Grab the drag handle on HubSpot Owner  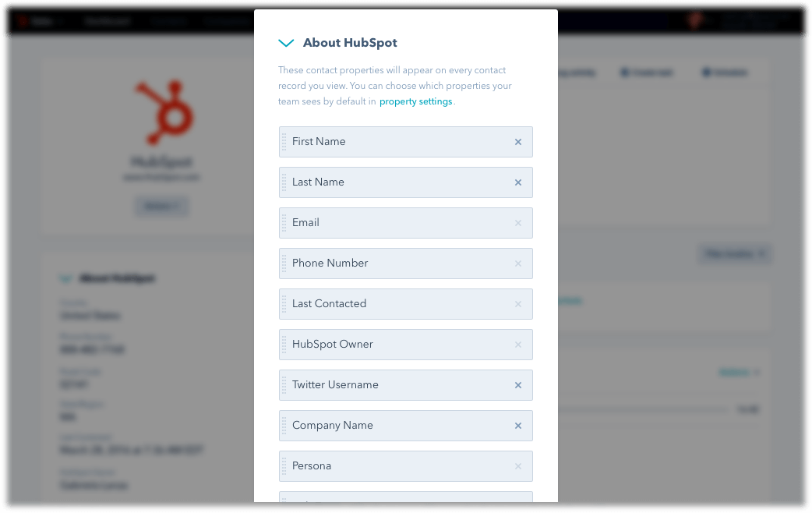[x=284, y=345]
